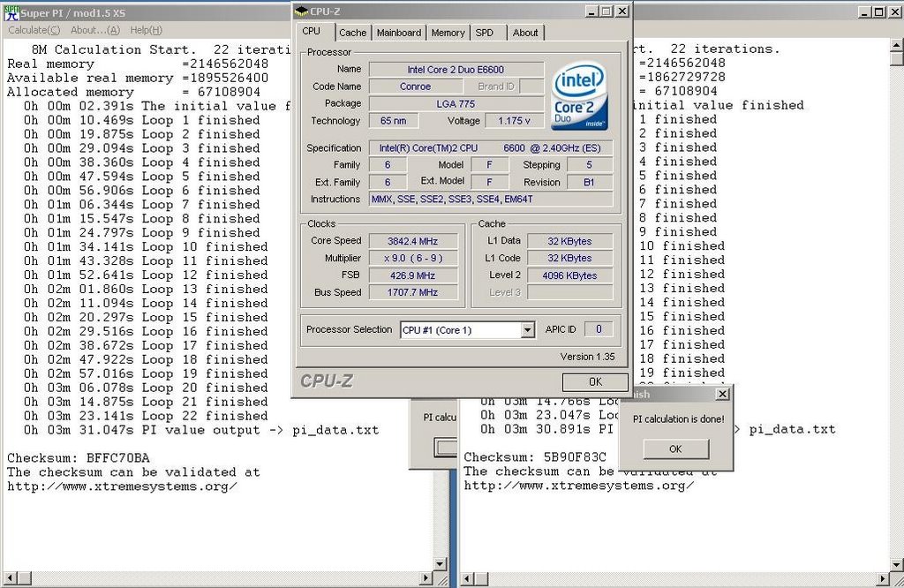Click the CPU-Z chip icon in title bar
Screen dimensions: 904x588
pyautogui.click(x=301, y=11)
